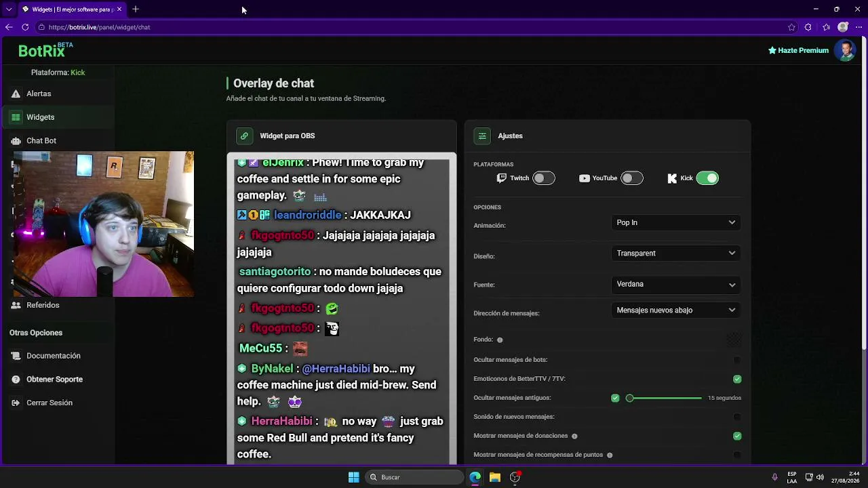Click the Chat Bot robot icon
Image resolution: width=868 pixels, height=488 pixels.
pyautogui.click(x=16, y=140)
